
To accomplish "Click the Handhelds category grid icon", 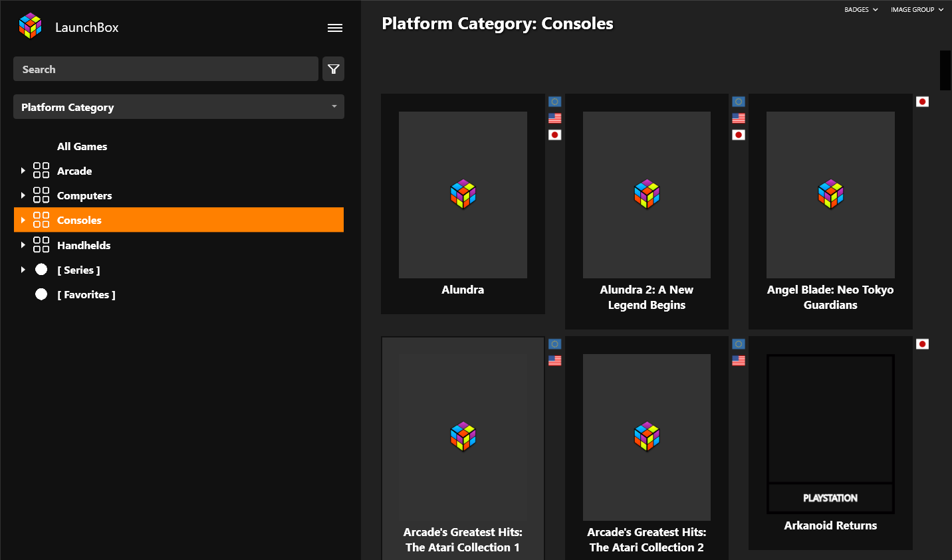I will tap(41, 245).
